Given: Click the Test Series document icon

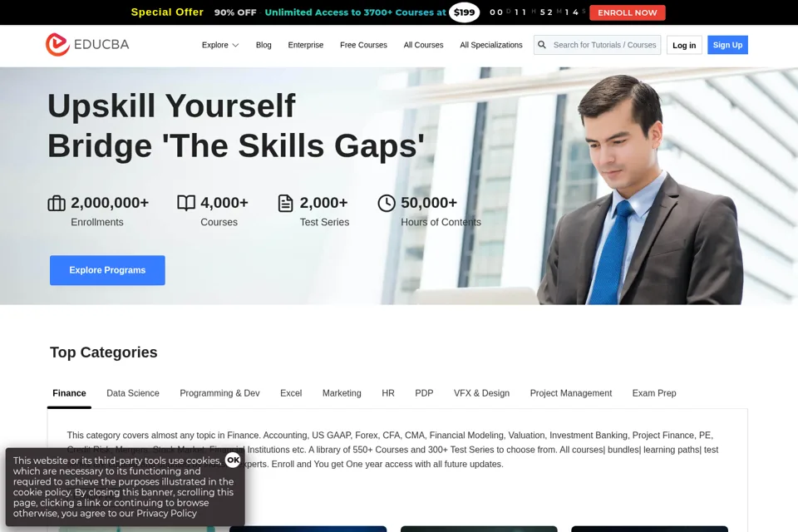Looking at the screenshot, I should (285, 203).
